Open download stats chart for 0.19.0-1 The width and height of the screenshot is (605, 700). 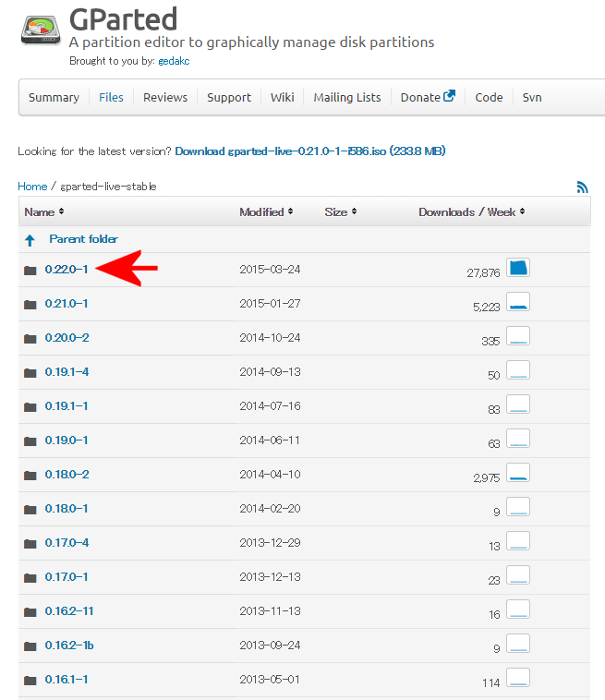point(518,439)
